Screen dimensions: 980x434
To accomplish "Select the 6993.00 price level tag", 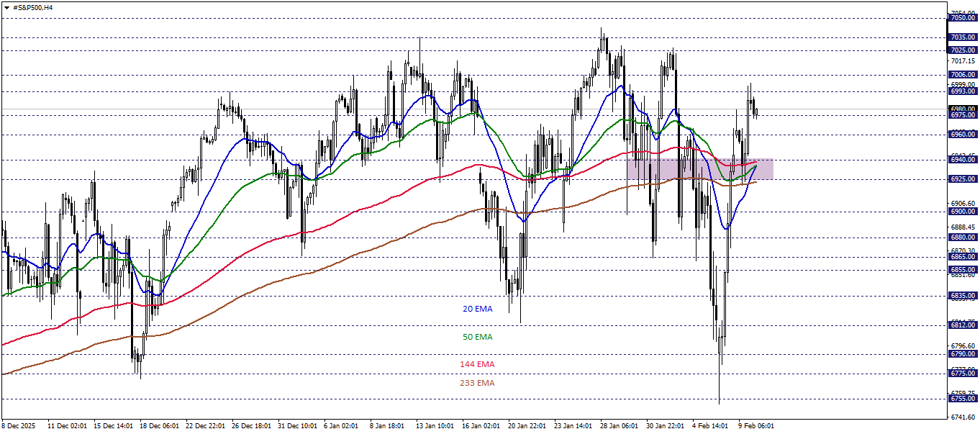I will coord(961,92).
